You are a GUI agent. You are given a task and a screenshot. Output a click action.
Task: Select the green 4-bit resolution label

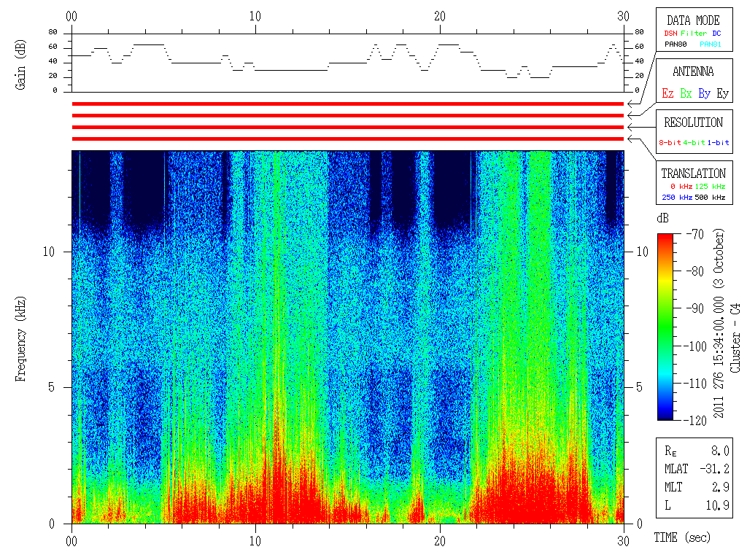[x=694, y=142]
